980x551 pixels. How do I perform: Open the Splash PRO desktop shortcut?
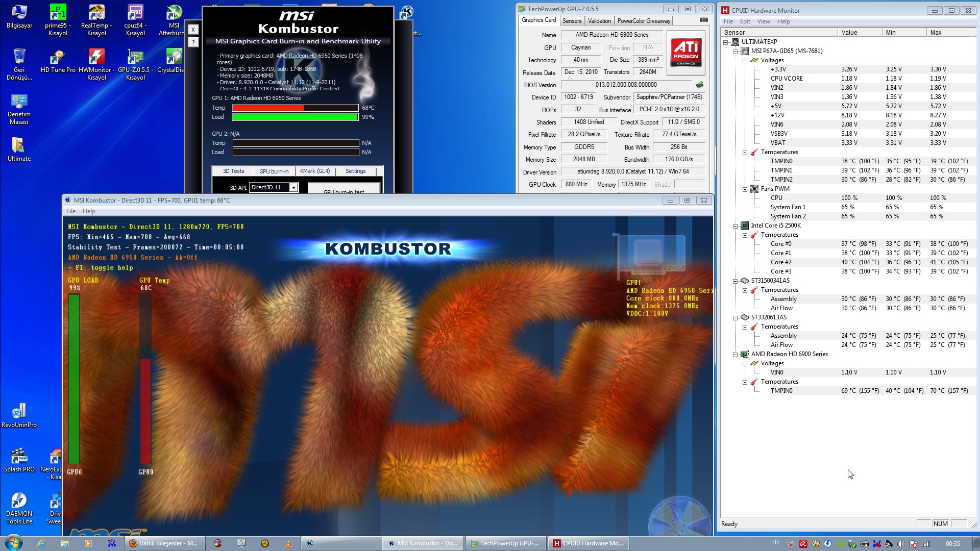(x=19, y=460)
